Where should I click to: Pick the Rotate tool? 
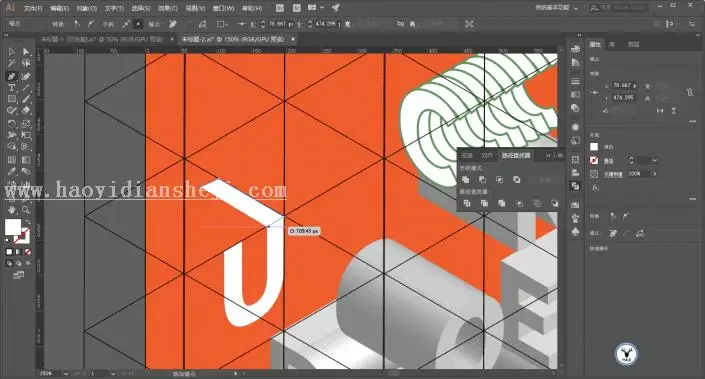point(12,123)
